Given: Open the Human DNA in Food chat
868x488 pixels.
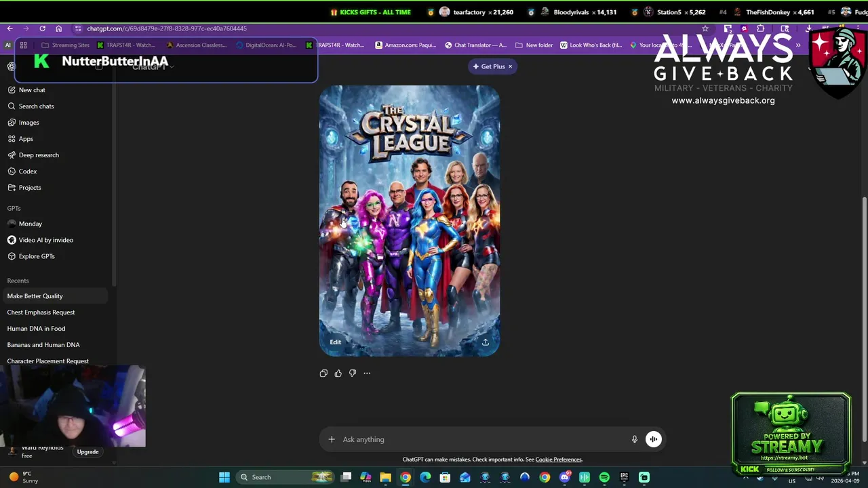Looking at the screenshot, I should [x=54, y=329].
